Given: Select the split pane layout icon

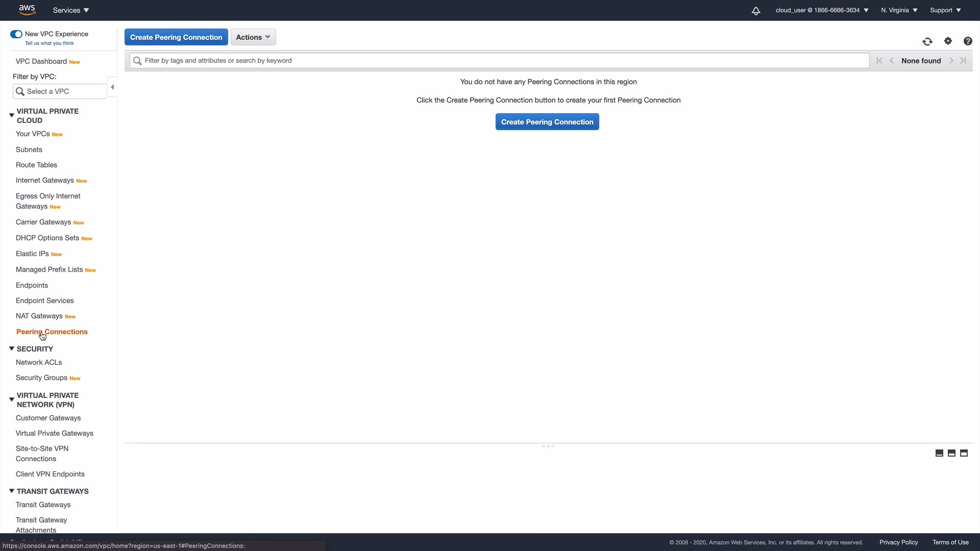Looking at the screenshot, I should (x=951, y=453).
